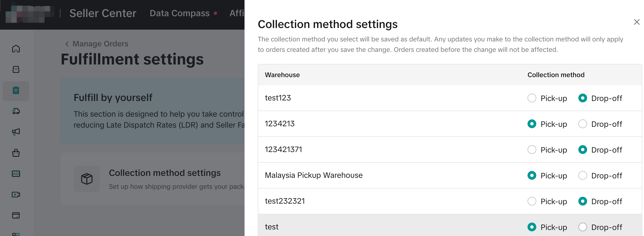Open the Promotions megaphone sidebar icon
644x236 pixels.
tap(16, 132)
